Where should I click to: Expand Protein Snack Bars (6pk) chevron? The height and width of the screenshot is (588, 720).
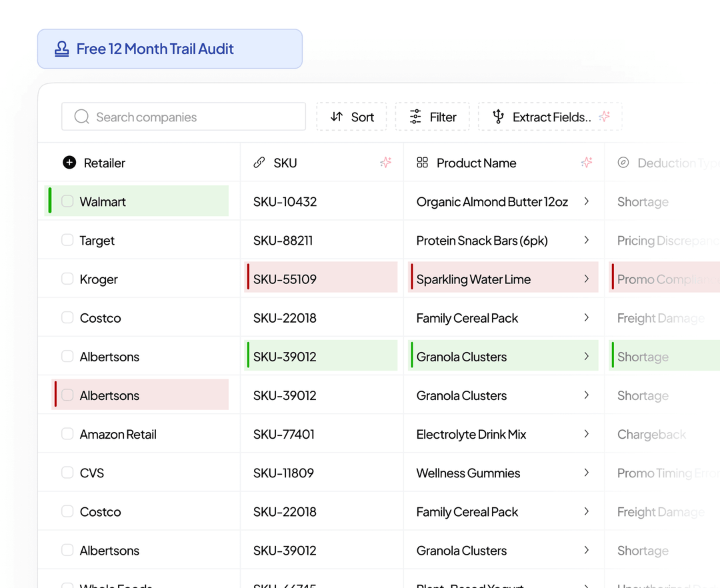pyautogui.click(x=587, y=240)
